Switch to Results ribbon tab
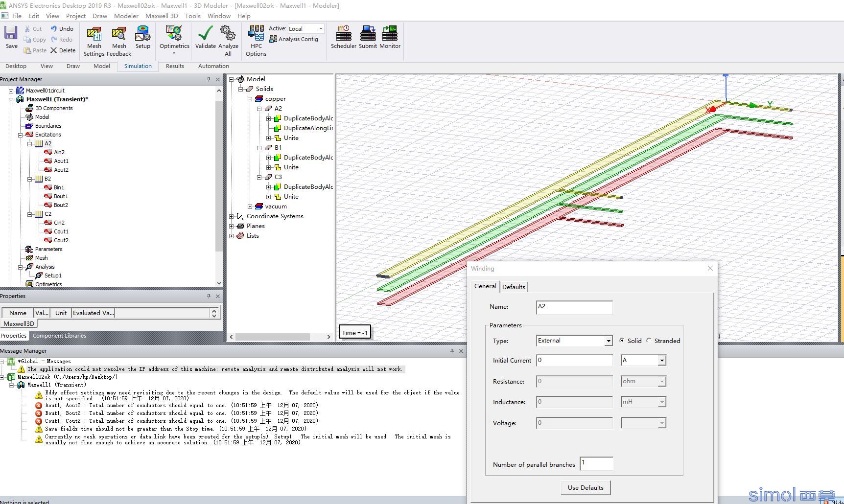This screenshot has height=504, width=844. [175, 66]
